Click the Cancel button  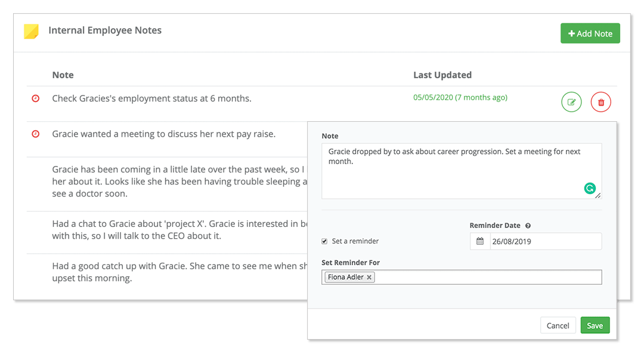point(558,325)
